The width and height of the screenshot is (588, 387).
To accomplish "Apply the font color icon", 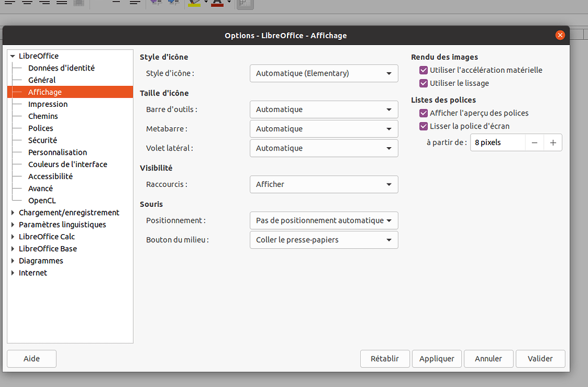I will coord(216,5).
